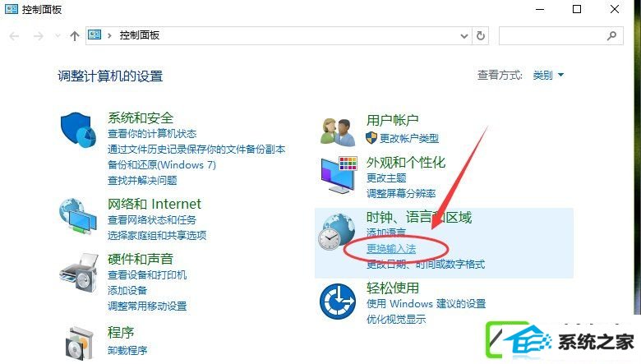Go up one folder level
Screen dimensions: 641x364
(75, 36)
